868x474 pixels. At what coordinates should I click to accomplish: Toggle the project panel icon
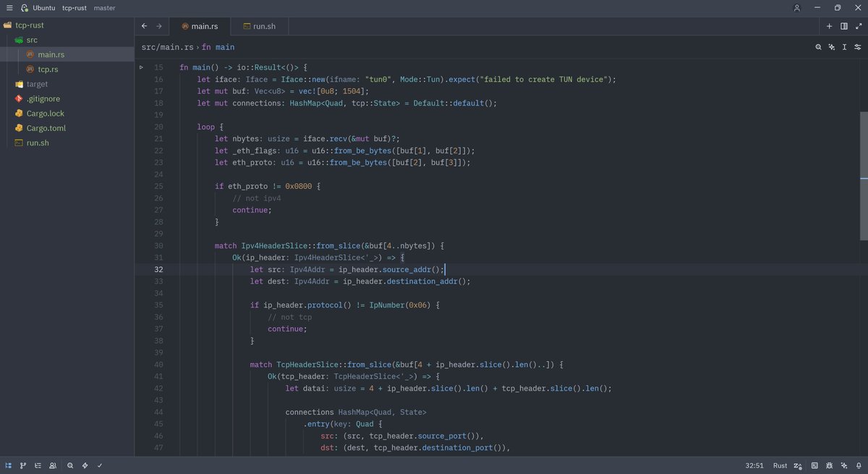coord(9,465)
